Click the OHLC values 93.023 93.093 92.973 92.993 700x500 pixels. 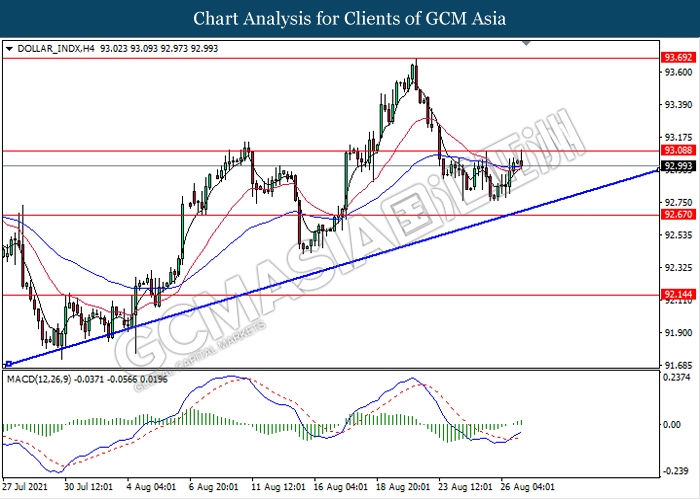tap(159, 49)
